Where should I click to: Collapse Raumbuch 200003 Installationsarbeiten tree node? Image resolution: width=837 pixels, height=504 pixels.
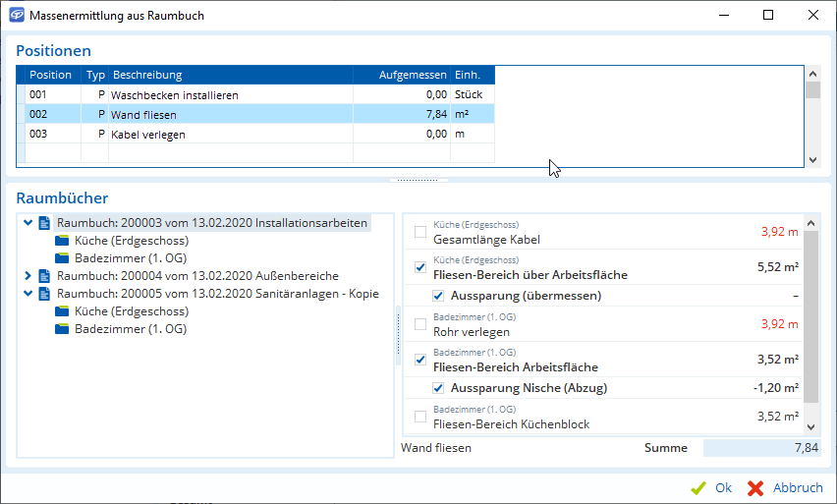[28, 223]
